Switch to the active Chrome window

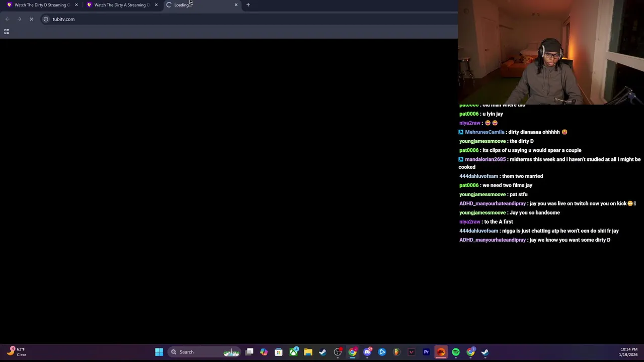(x=353, y=352)
